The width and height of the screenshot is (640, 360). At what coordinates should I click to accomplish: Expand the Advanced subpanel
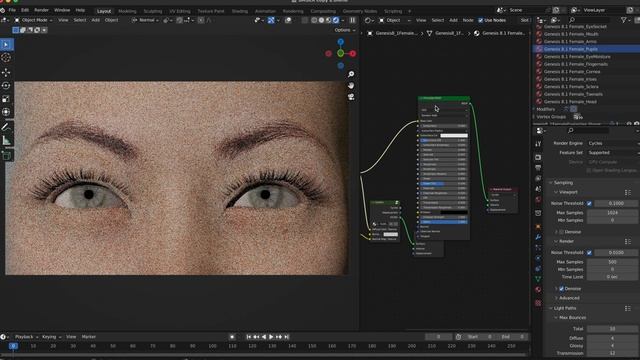coord(569,298)
